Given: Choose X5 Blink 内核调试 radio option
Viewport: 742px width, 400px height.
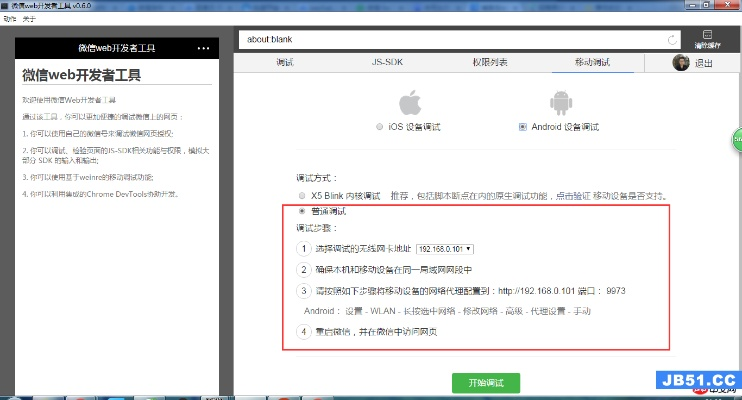Looking at the screenshot, I should [x=303, y=195].
